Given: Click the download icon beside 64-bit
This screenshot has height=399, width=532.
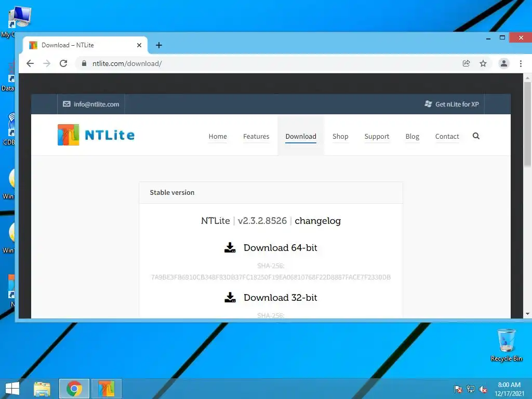Looking at the screenshot, I should [230, 248].
